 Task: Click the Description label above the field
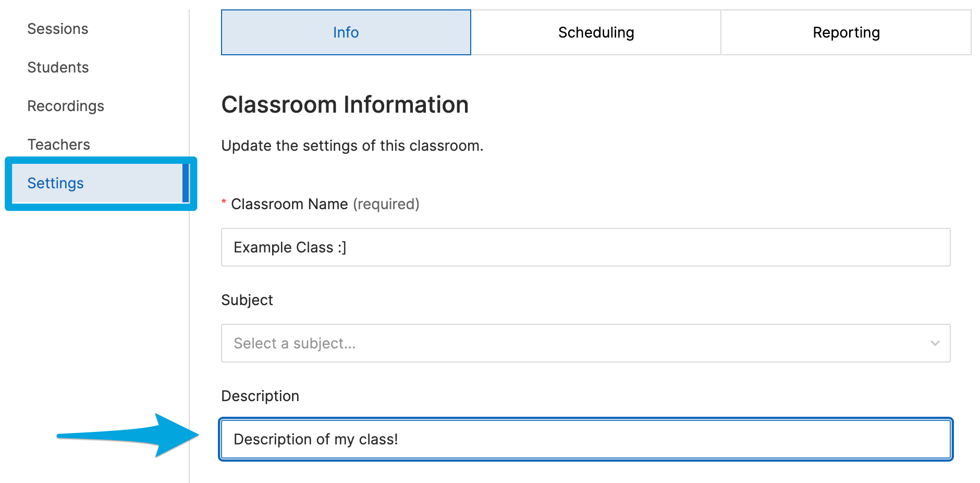260,396
